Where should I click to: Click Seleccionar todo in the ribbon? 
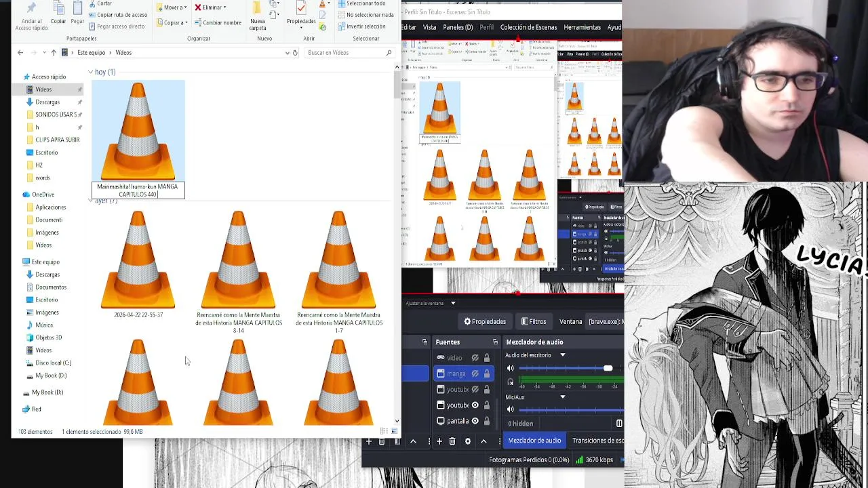click(x=361, y=3)
